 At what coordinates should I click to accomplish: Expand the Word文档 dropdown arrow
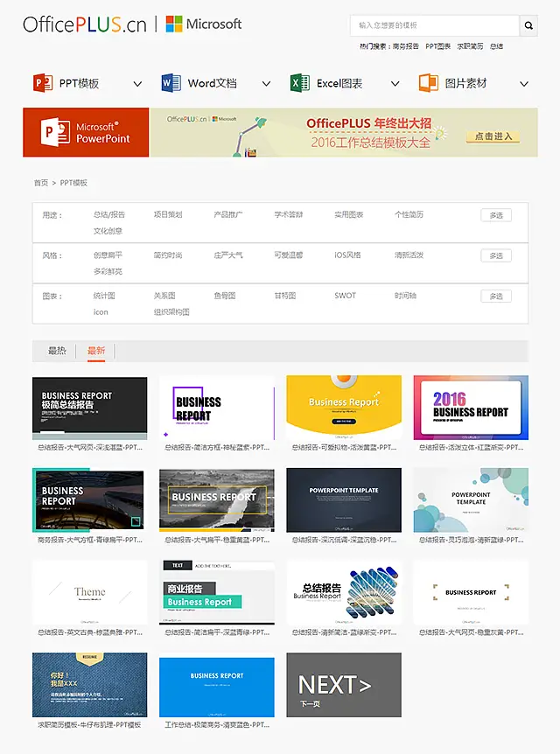(x=266, y=84)
